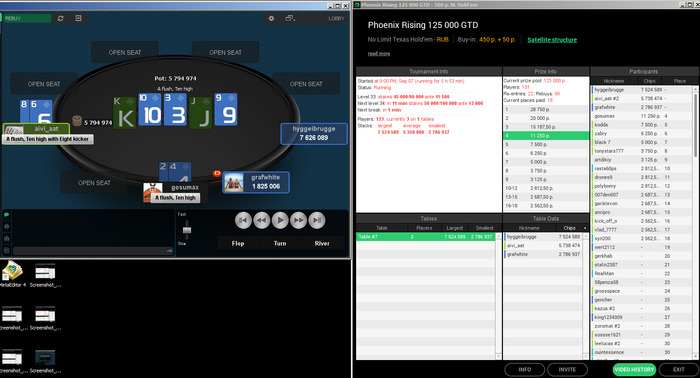Open the Satellite structure link
The image size is (700, 378).
tap(552, 40)
